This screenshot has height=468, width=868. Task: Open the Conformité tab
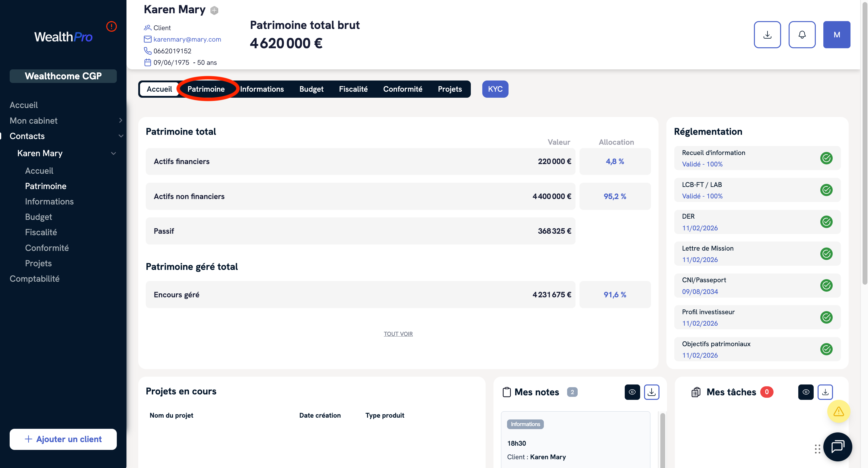click(402, 89)
